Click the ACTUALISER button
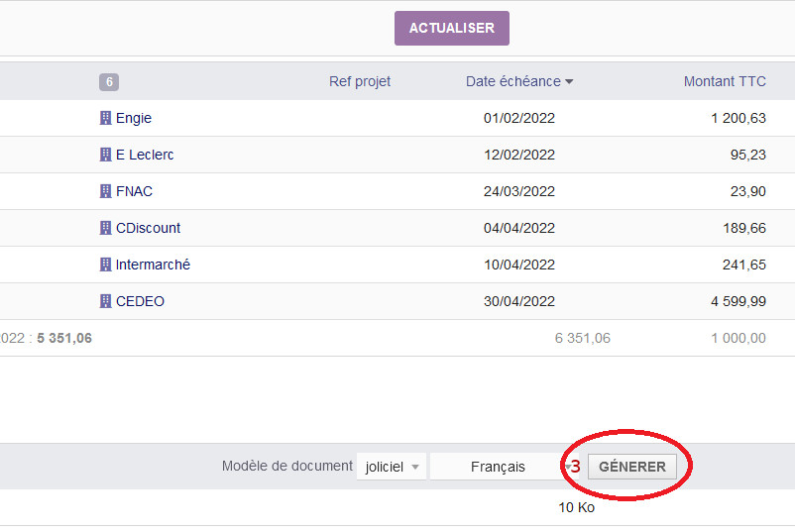Viewport: 795px width, 532px height. pos(452,28)
